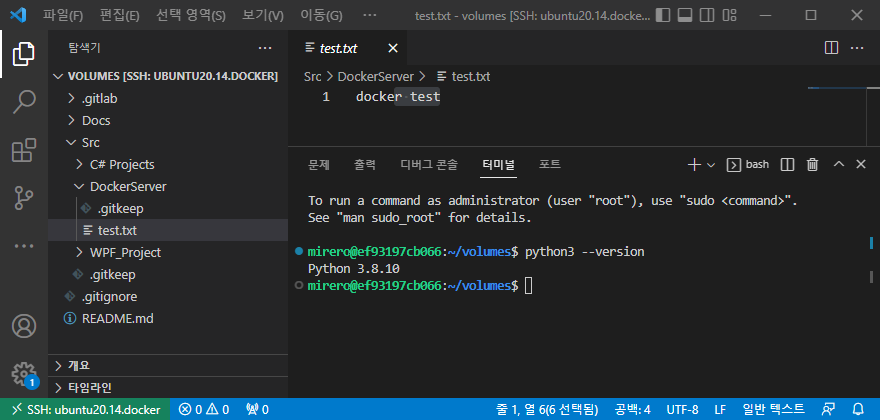Split the terminal
880x420 pixels.
click(x=787, y=165)
